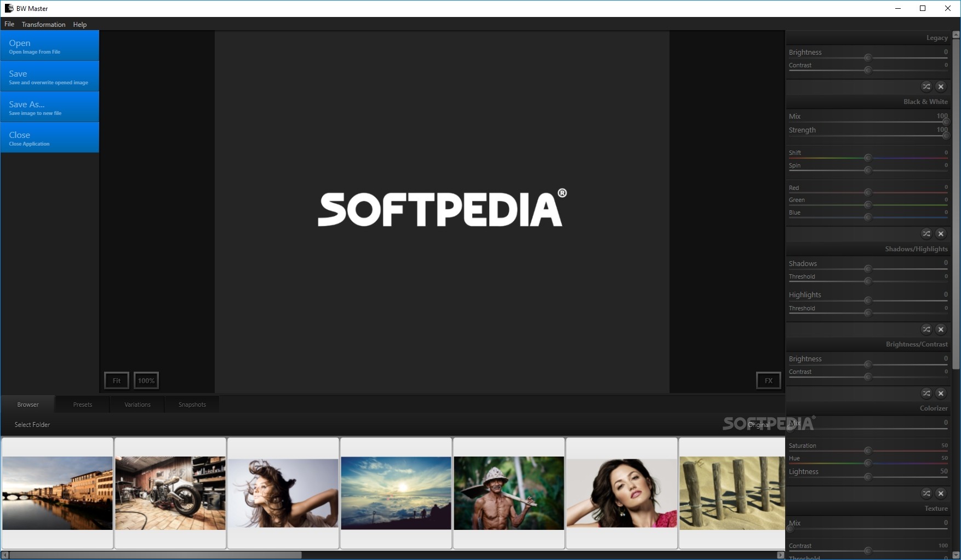The image size is (961, 560).
Task: Click Close Application button
Action: click(50, 137)
